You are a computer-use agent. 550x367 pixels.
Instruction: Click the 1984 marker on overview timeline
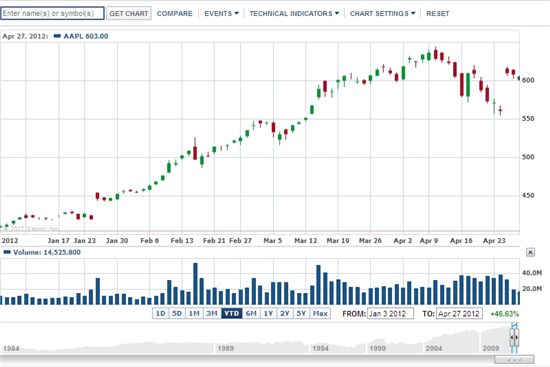tap(11, 348)
